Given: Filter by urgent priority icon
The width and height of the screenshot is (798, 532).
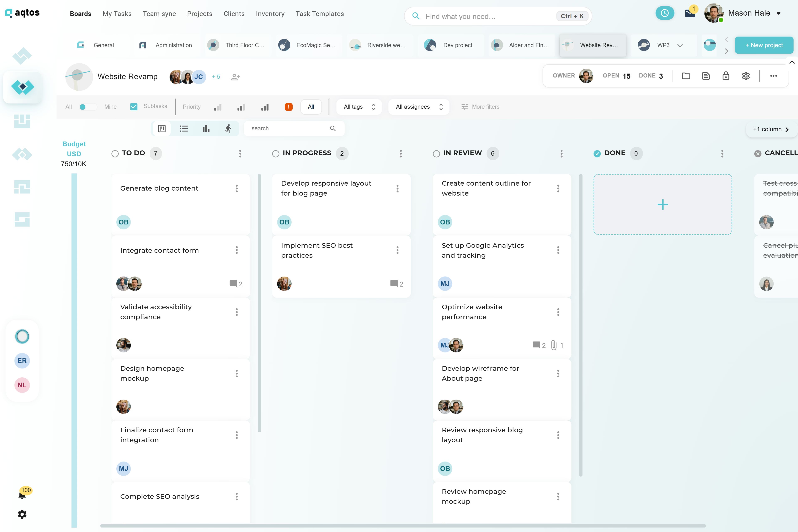Looking at the screenshot, I should (288, 107).
